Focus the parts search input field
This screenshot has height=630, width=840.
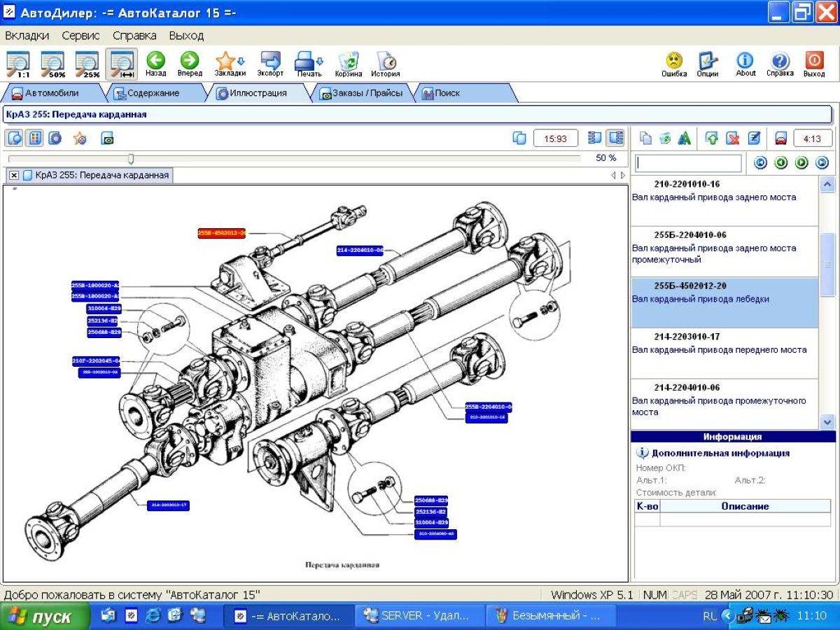coord(688,163)
